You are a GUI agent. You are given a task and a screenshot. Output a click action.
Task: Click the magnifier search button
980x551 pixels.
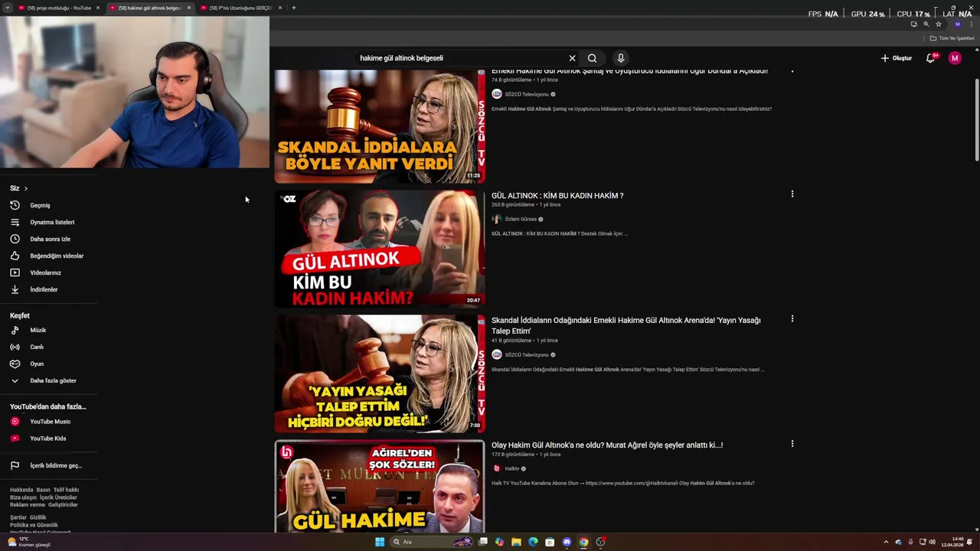[592, 58]
